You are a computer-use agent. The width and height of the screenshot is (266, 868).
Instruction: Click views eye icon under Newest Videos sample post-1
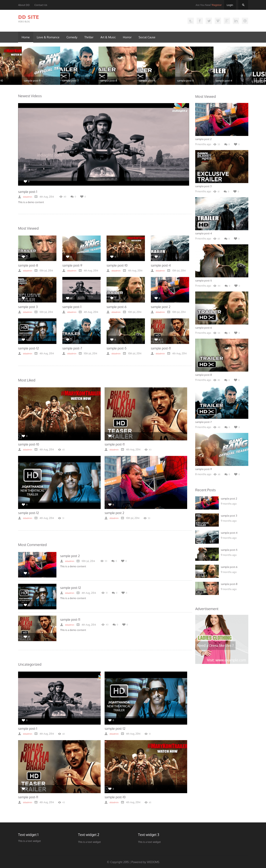coord(61,197)
